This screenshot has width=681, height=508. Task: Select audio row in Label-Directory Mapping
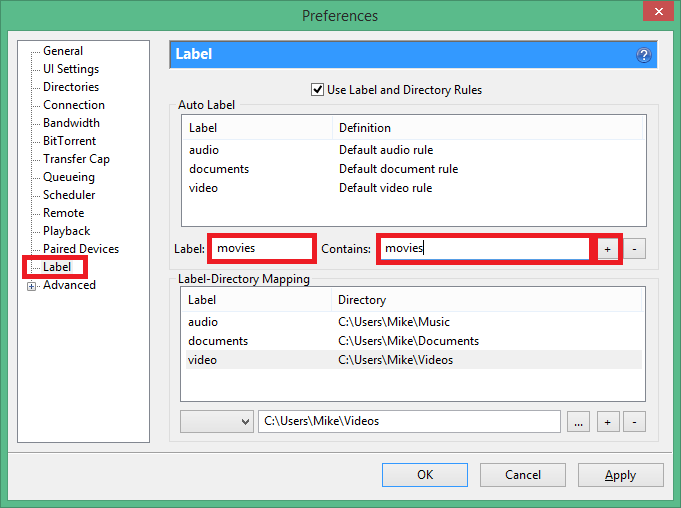tap(203, 322)
